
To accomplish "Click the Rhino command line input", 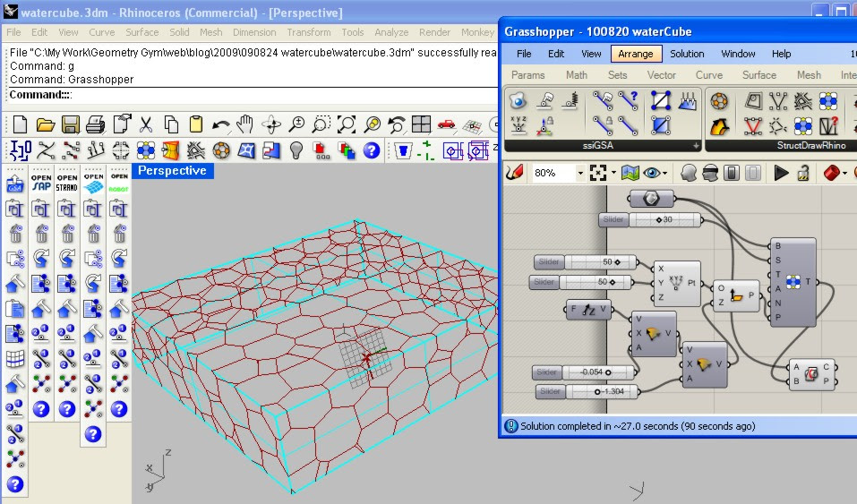I will [x=252, y=95].
